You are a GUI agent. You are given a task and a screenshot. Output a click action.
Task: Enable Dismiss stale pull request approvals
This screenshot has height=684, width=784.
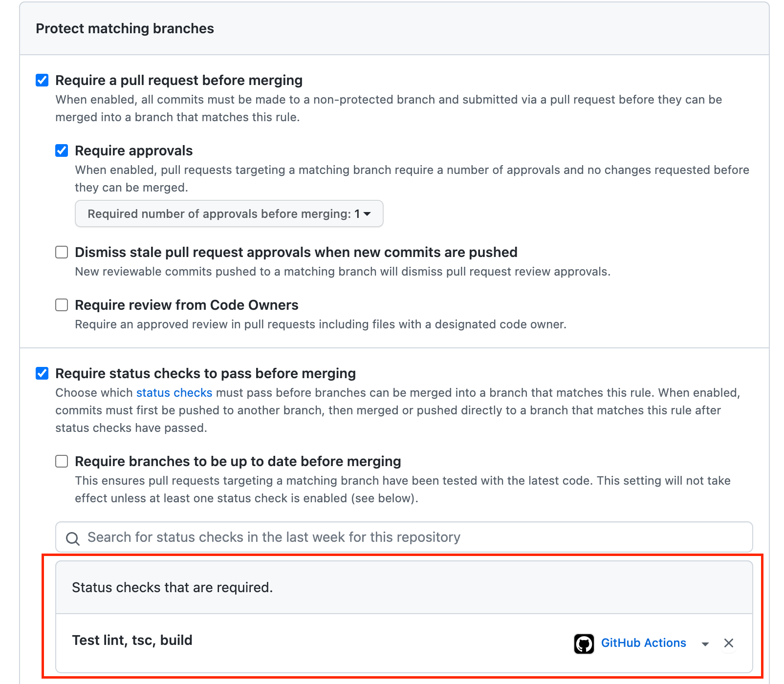pos(62,252)
